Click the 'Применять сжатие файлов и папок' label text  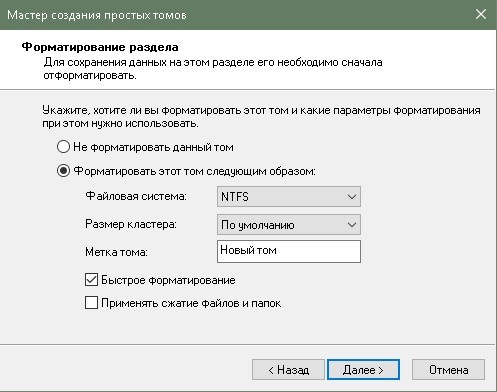pyautogui.click(x=191, y=303)
